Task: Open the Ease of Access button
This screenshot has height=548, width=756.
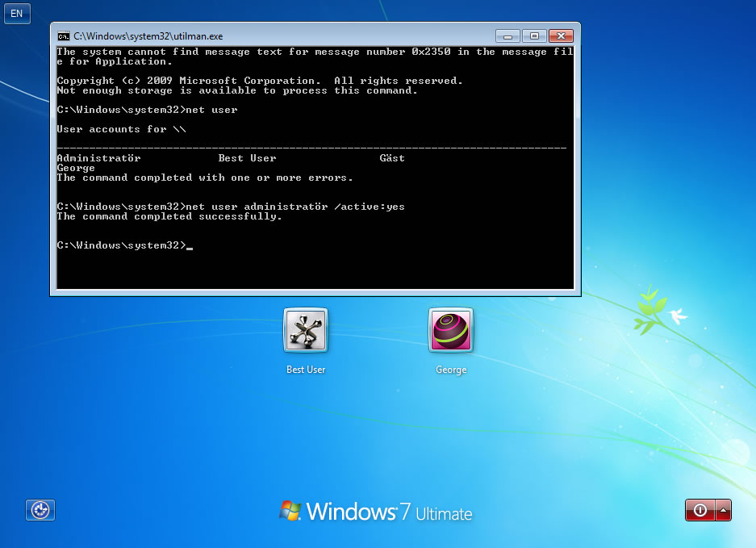Action: point(40,510)
